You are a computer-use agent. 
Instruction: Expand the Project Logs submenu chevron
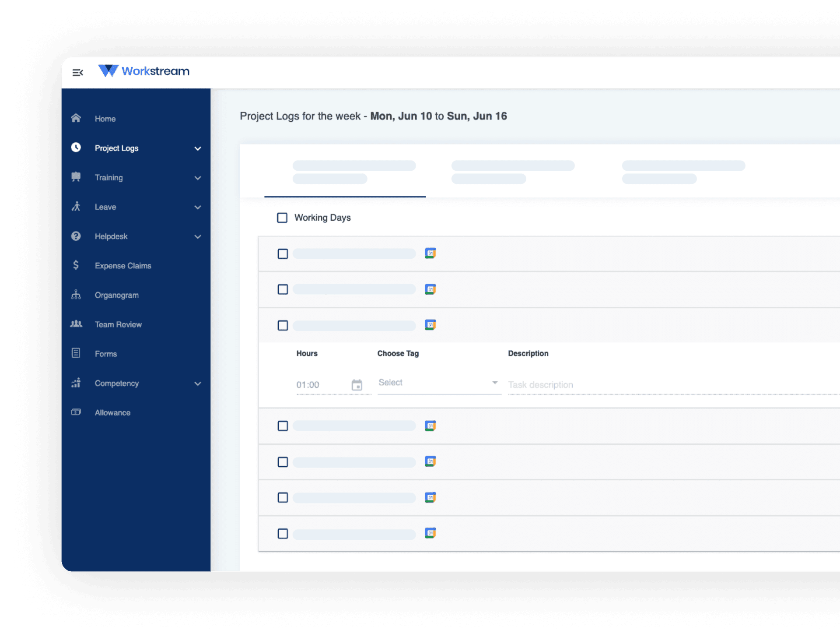click(198, 148)
